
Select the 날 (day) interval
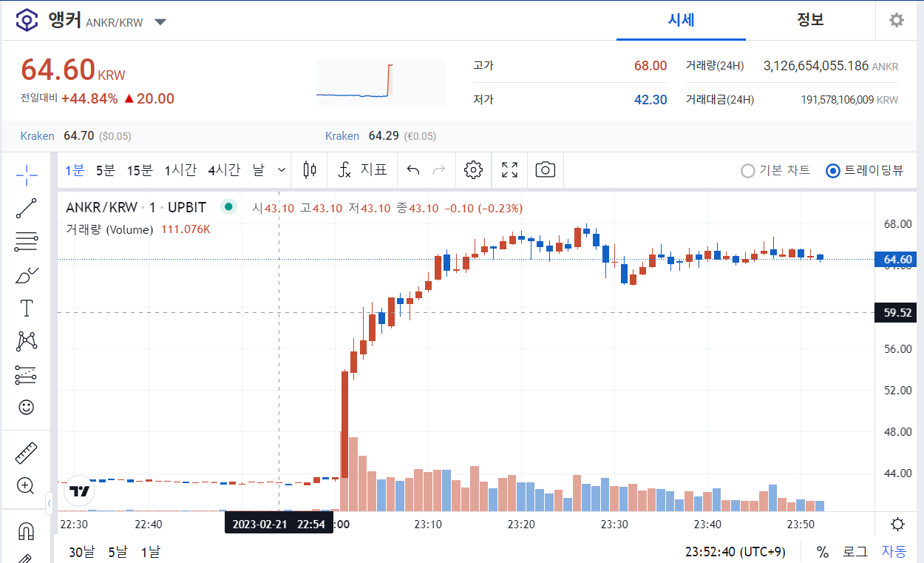point(258,170)
